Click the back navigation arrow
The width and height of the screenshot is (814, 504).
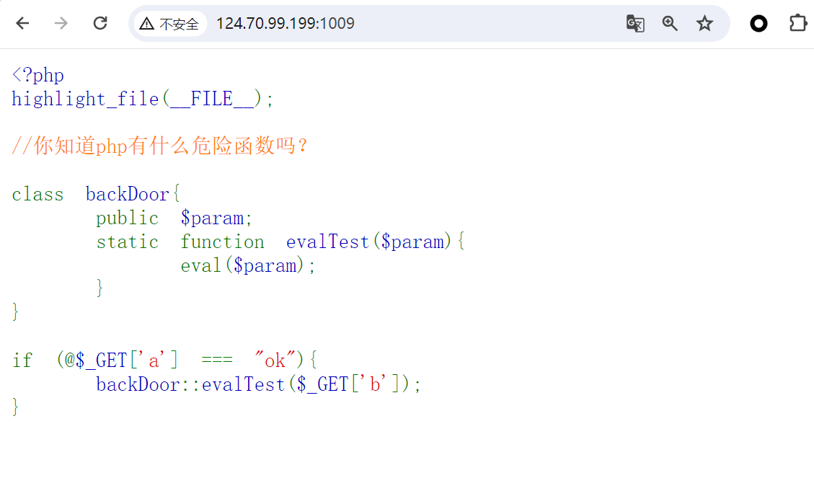(22, 23)
